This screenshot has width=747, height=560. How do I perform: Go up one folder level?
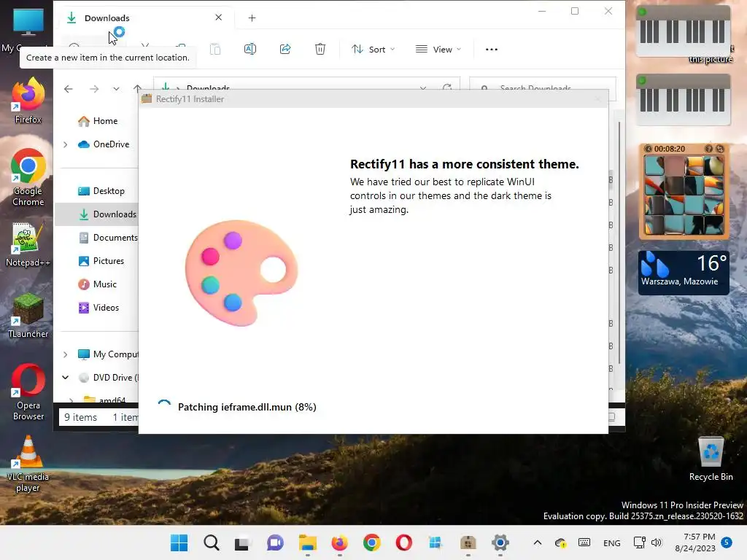click(137, 88)
